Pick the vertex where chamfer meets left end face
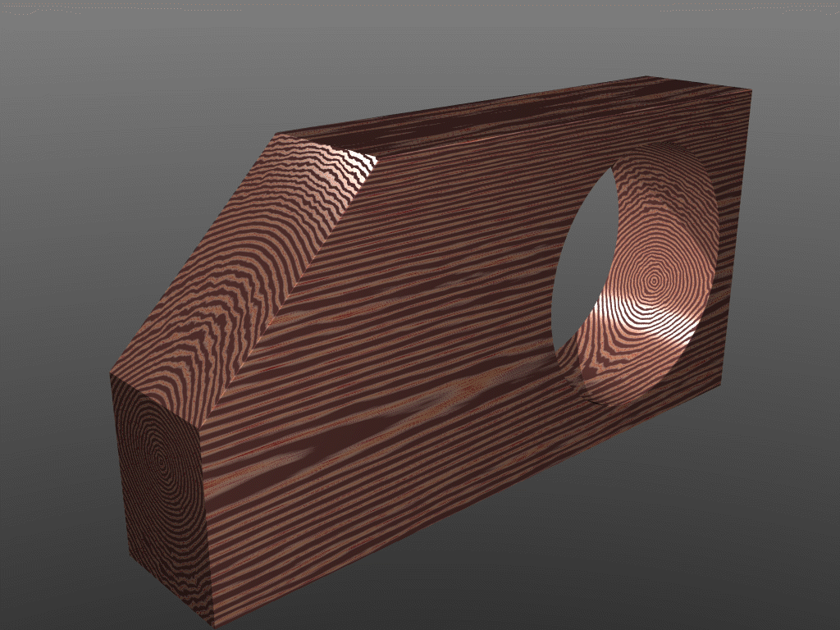This screenshot has height=630, width=840. pos(111,374)
